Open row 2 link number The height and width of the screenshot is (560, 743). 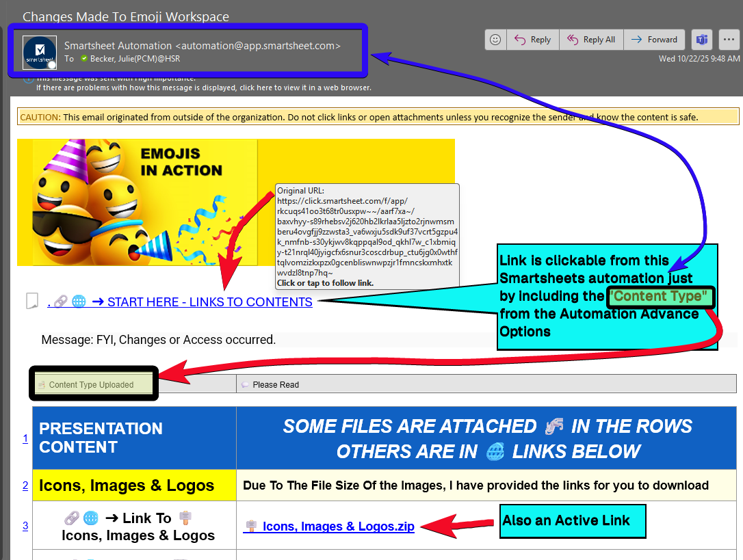pyautogui.click(x=25, y=485)
